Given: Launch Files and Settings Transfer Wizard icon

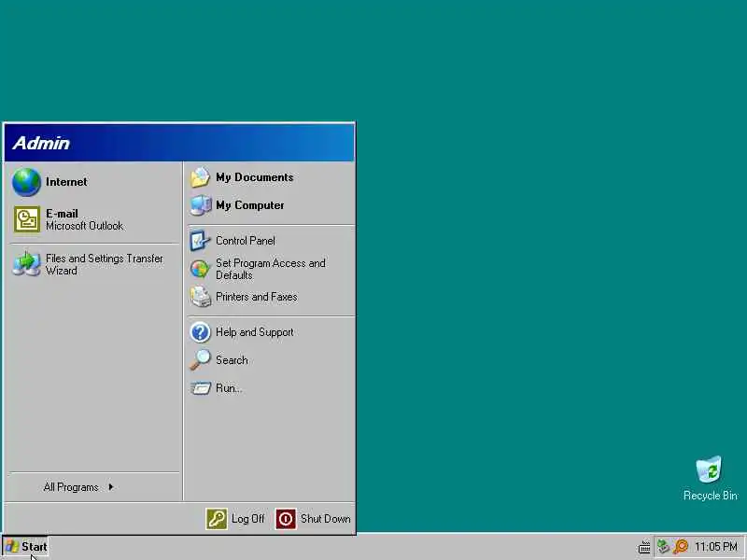Looking at the screenshot, I should (27, 264).
